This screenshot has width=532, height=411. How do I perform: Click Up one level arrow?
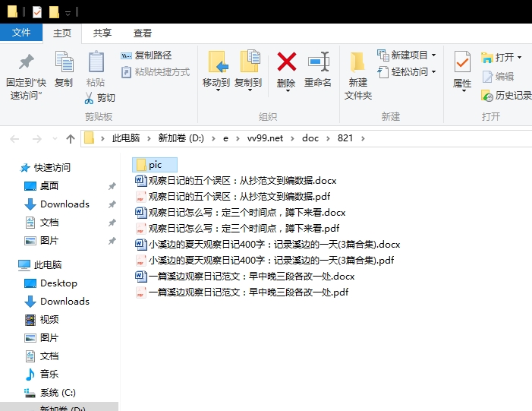(71, 138)
